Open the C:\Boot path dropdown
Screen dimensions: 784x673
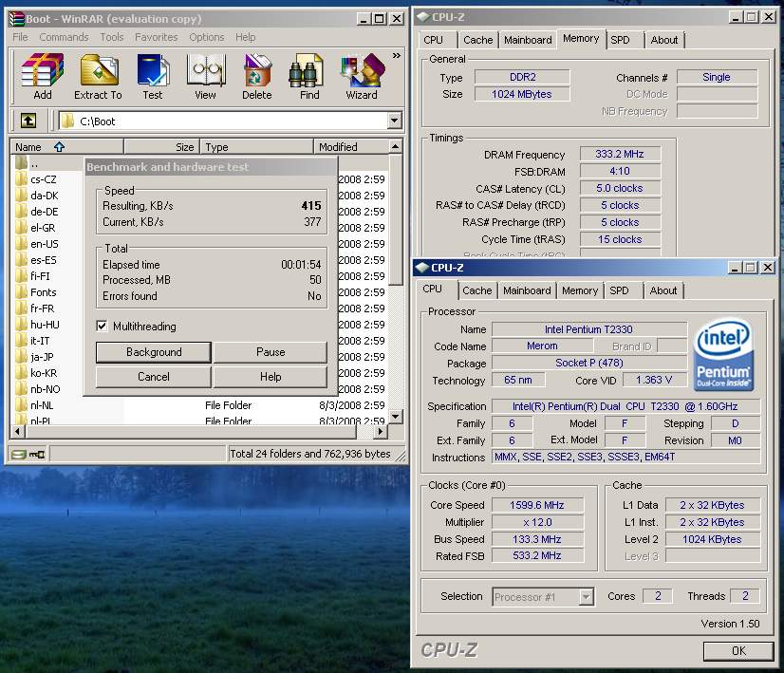[x=395, y=121]
